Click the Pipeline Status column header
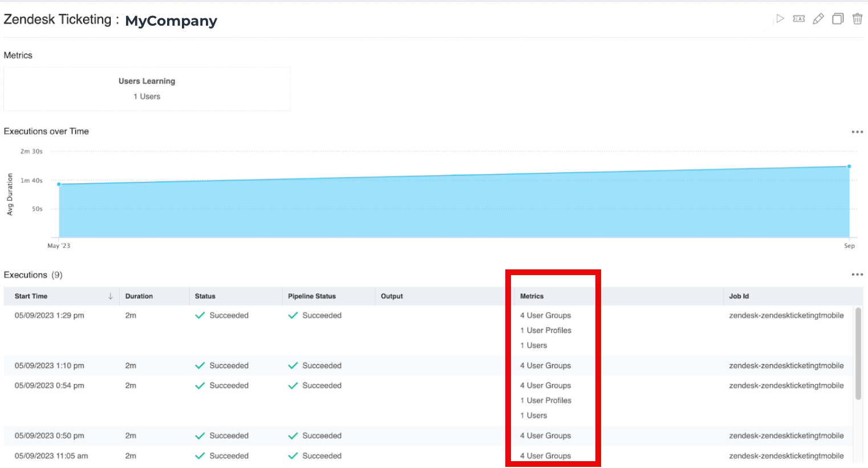 (x=312, y=296)
